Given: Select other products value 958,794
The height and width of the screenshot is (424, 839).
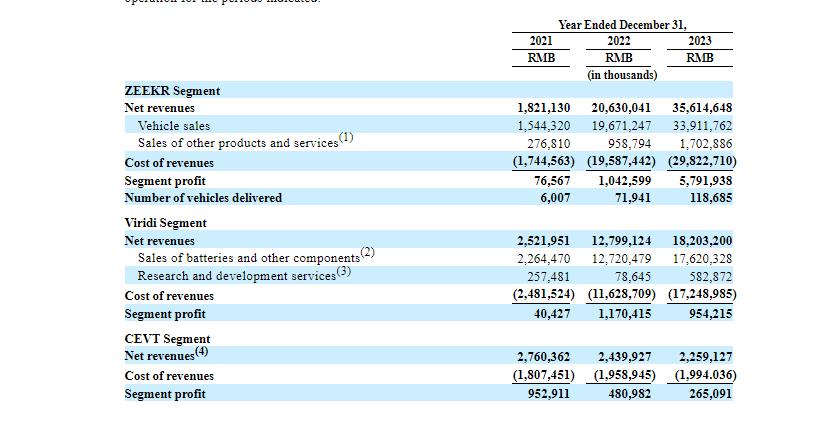Looking at the screenshot, I should click(629, 144).
